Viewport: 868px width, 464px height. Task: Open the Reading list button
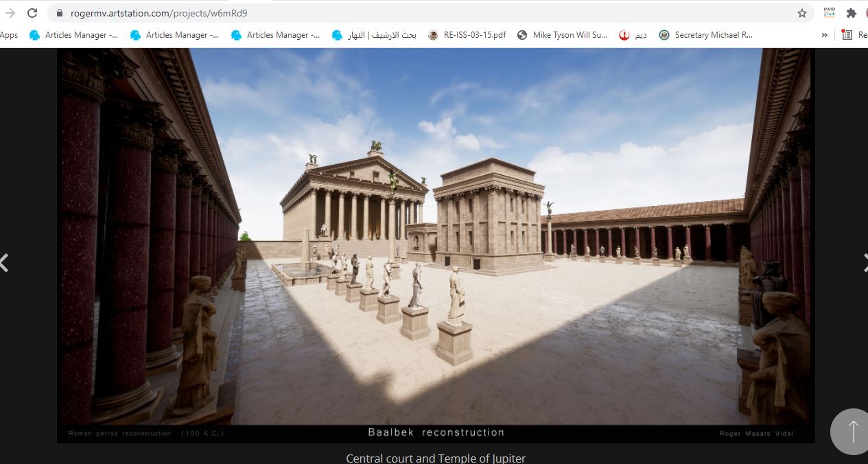(x=854, y=35)
